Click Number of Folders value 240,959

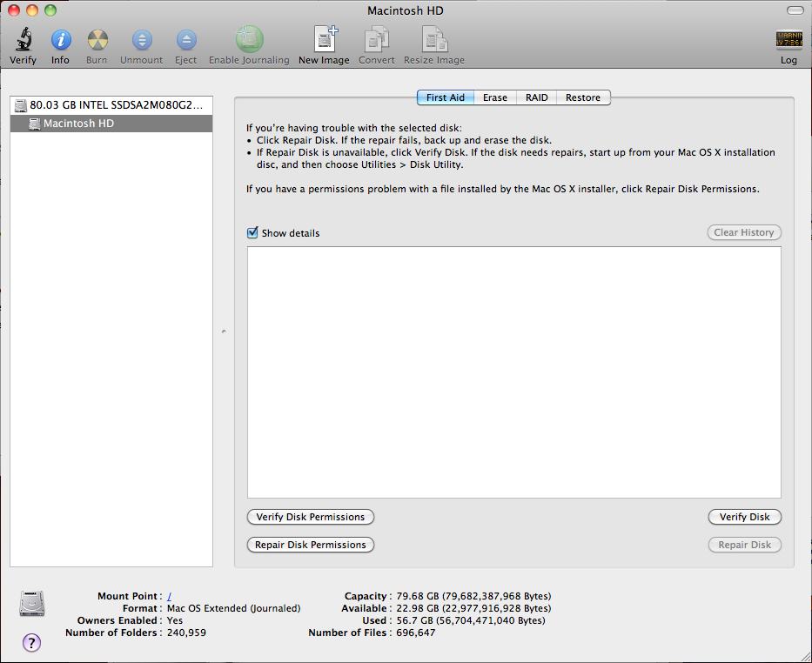coord(186,633)
